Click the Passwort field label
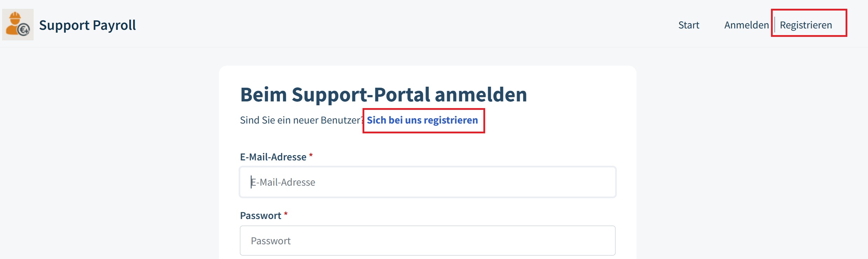This screenshot has height=259, width=868. [x=260, y=215]
